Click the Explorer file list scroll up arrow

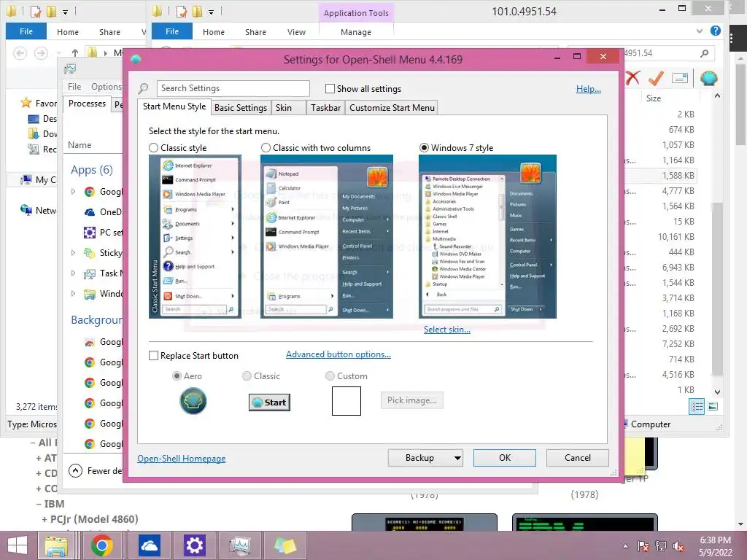pos(718,96)
